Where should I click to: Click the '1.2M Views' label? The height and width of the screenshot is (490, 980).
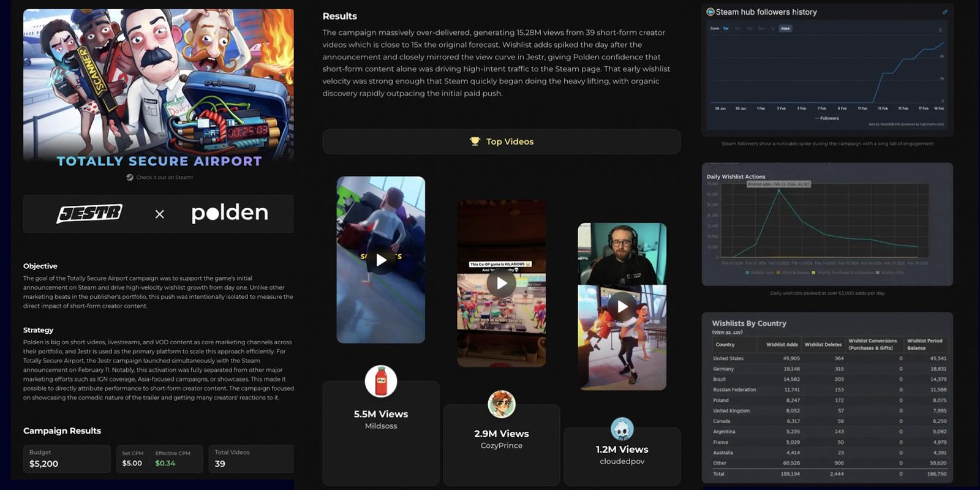(622, 450)
